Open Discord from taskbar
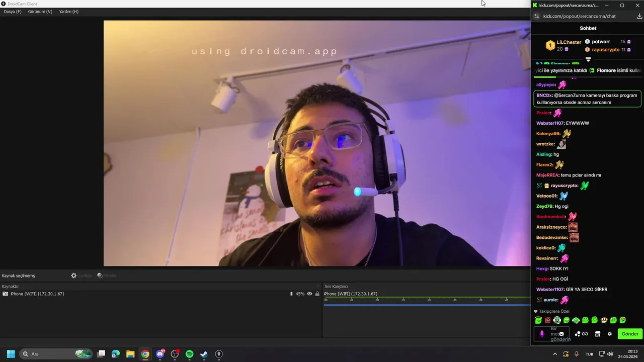Viewport: 644px width, 362px height. [160, 354]
